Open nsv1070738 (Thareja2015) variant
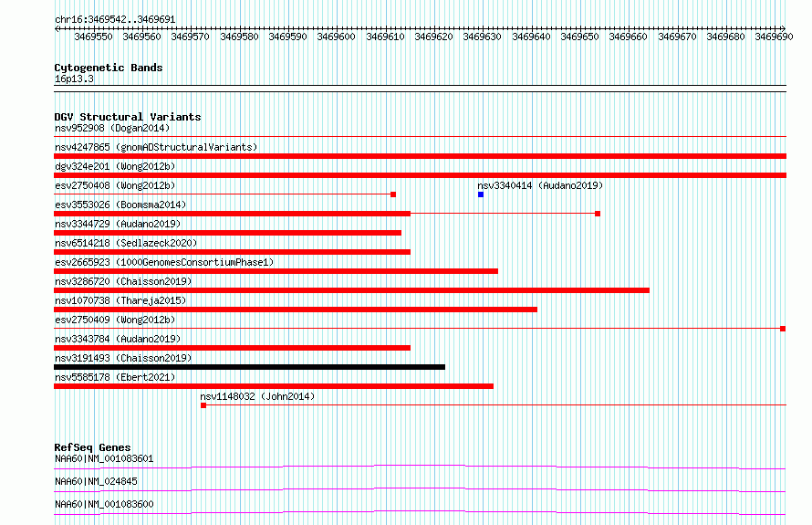The image size is (812, 525). pyautogui.click(x=120, y=300)
